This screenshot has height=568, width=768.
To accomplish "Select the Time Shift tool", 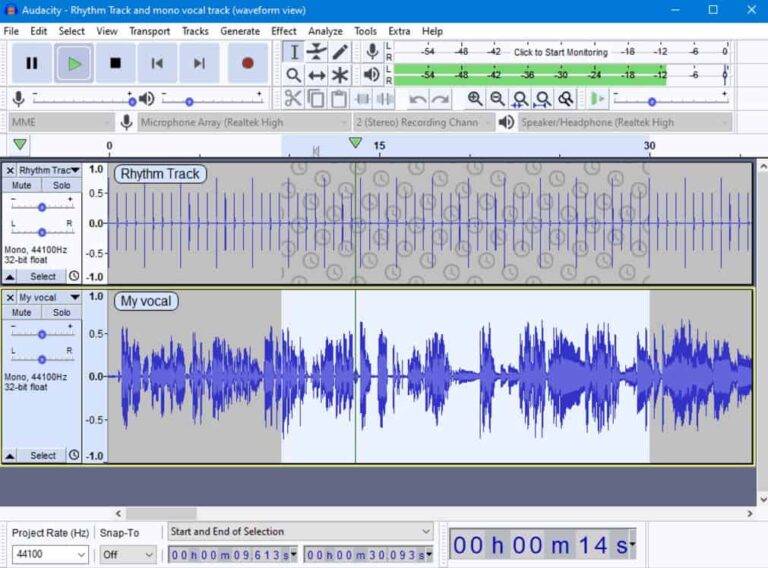I will (317, 75).
